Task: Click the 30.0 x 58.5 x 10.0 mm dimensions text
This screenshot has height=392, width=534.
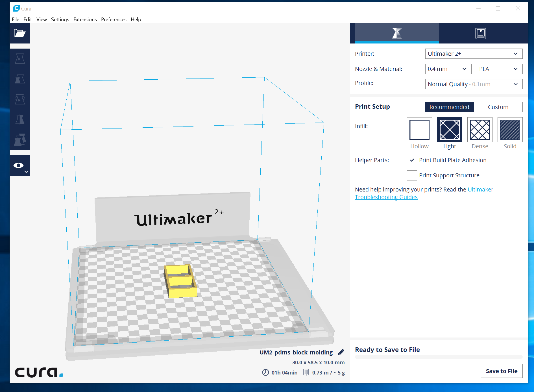Action: tap(318, 362)
